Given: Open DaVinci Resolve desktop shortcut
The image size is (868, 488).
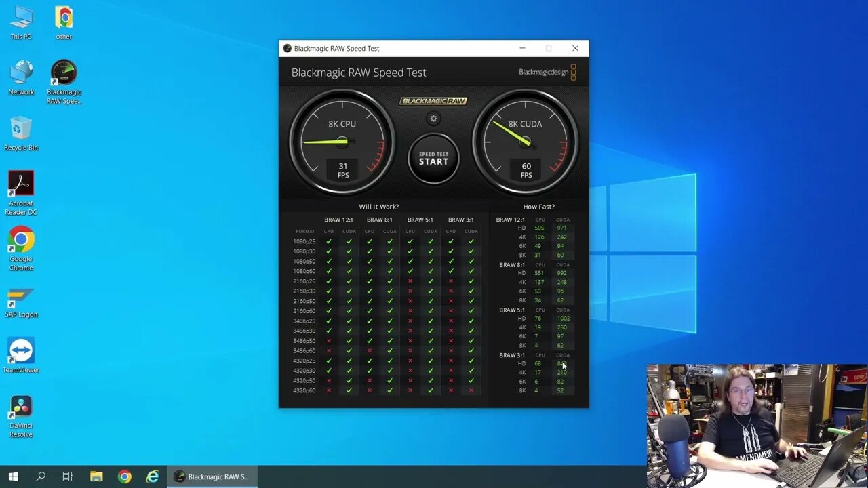Looking at the screenshot, I should (x=21, y=416).
